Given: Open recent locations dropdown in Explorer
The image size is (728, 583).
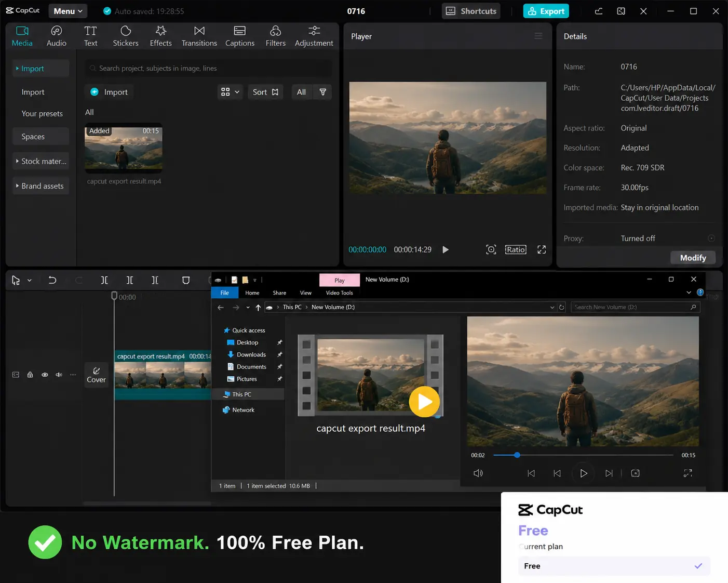Looking at the screenshot, I should point(248,307).
